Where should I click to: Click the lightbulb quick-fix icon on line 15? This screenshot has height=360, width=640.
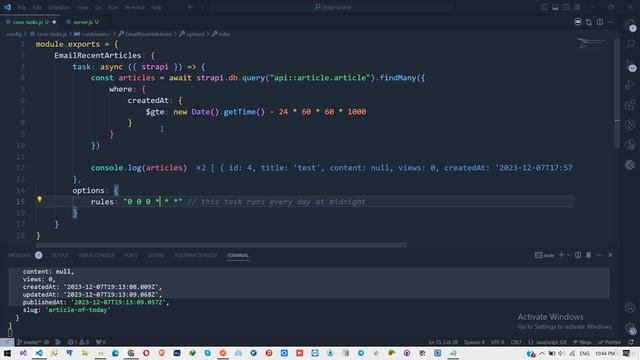[x=40, y=199]
